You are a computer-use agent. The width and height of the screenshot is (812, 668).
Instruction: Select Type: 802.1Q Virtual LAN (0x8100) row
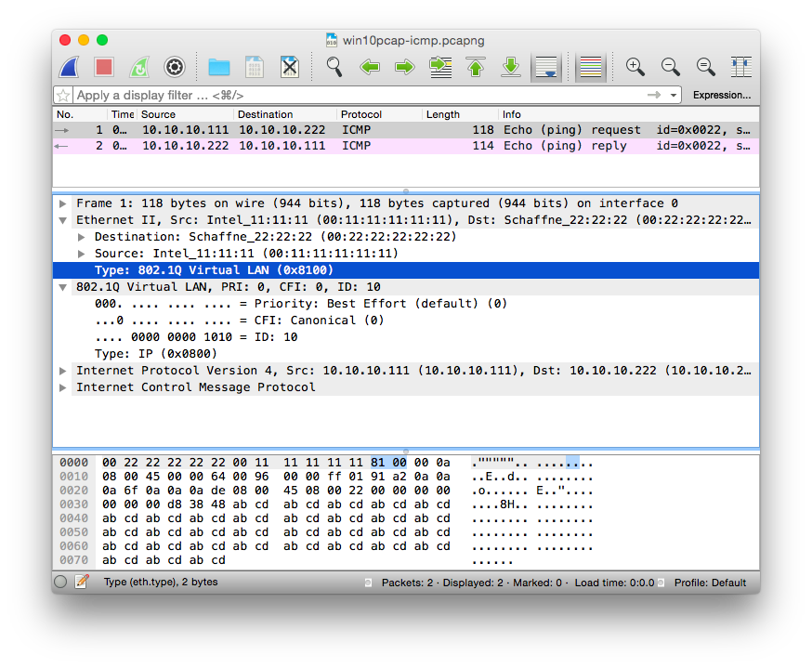click(406, 270)
